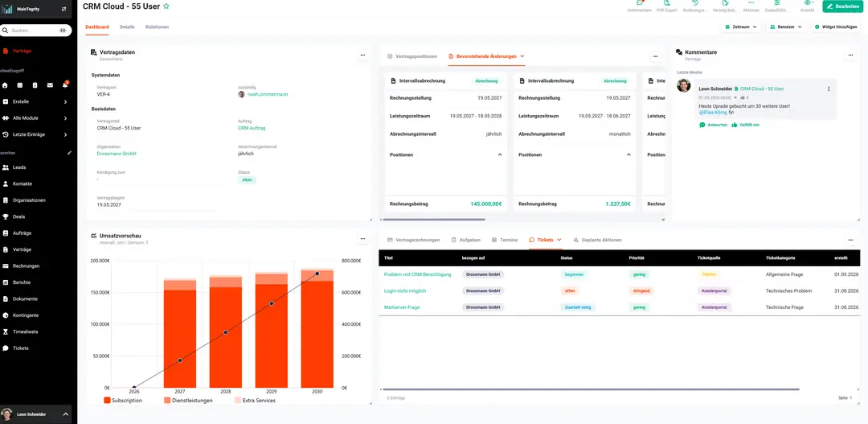This screenshot has height=424, width=868.
Task: Open Umsatzvorschau widget three-dots menu
Action: coord(362,238)
